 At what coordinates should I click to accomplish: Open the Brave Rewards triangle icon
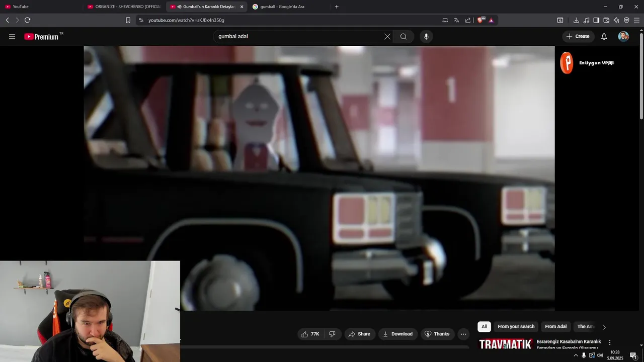[x=491, y=20]
